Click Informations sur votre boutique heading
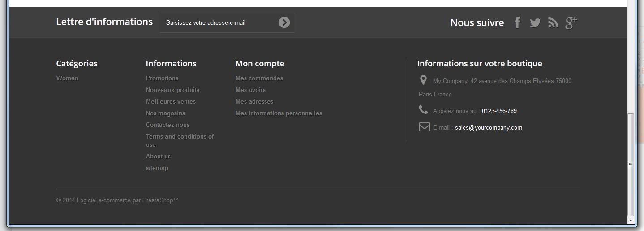The height and width of the screenshot is (231, 644). [x=480, y=64]
